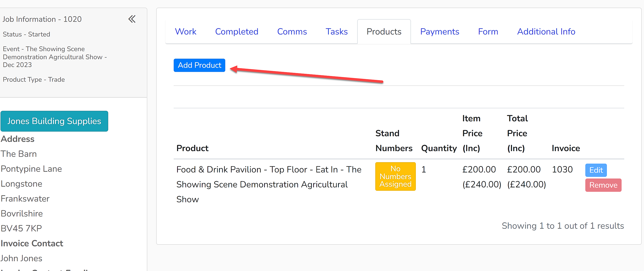
Task: Click the Invoice column header
Action: [x=566, y=148]
